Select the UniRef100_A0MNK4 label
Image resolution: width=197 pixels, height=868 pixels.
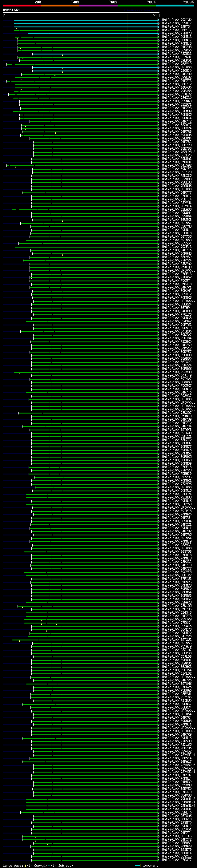click(x=177, y=118)
